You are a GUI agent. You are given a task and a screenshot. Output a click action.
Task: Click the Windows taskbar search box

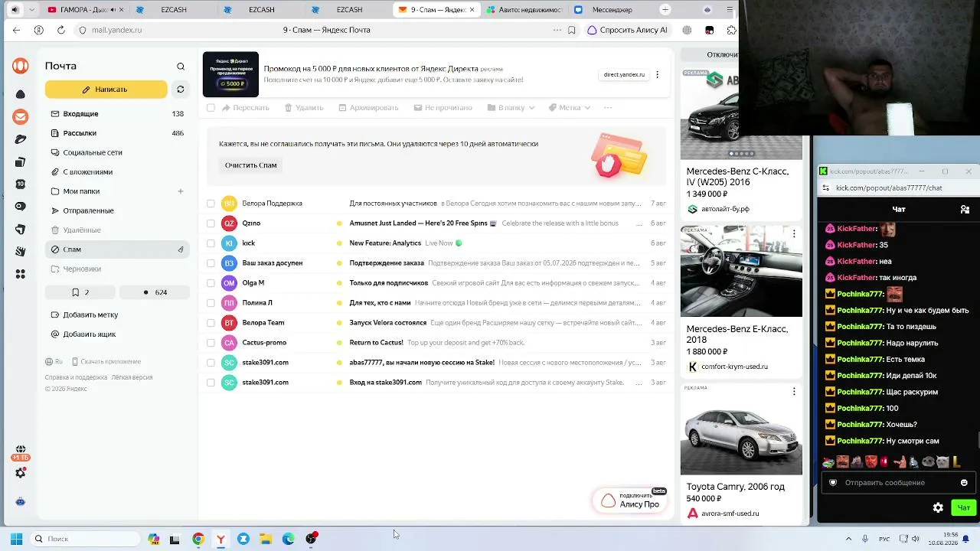[85, 539]
